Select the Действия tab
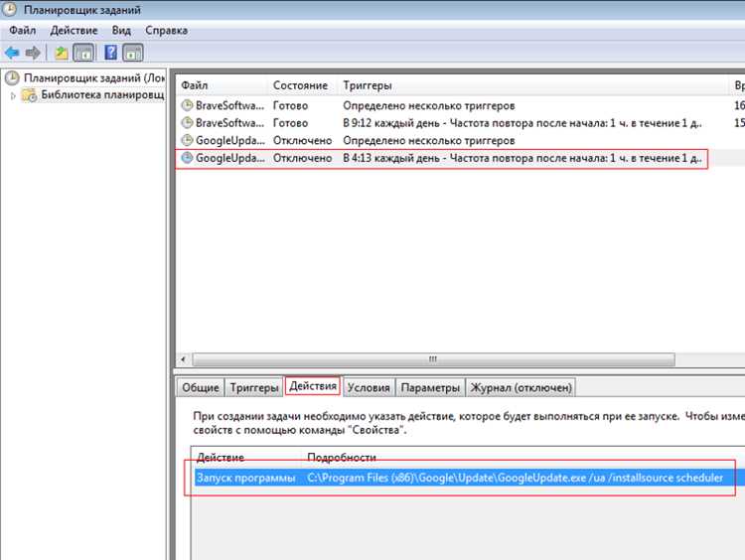Screen dimensions: 745x560 (x=313, y=385)
